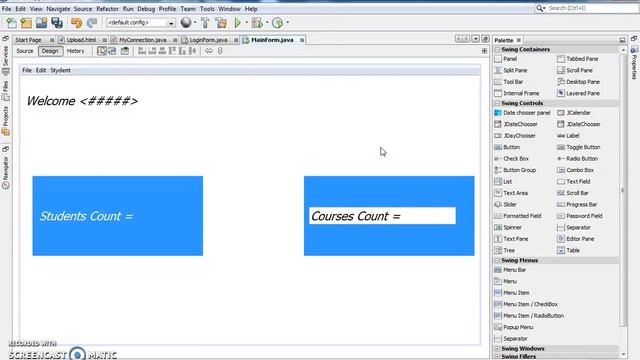Open the Tools menu
The width and height of the screenshot is (640, 360).
point(207,9)
